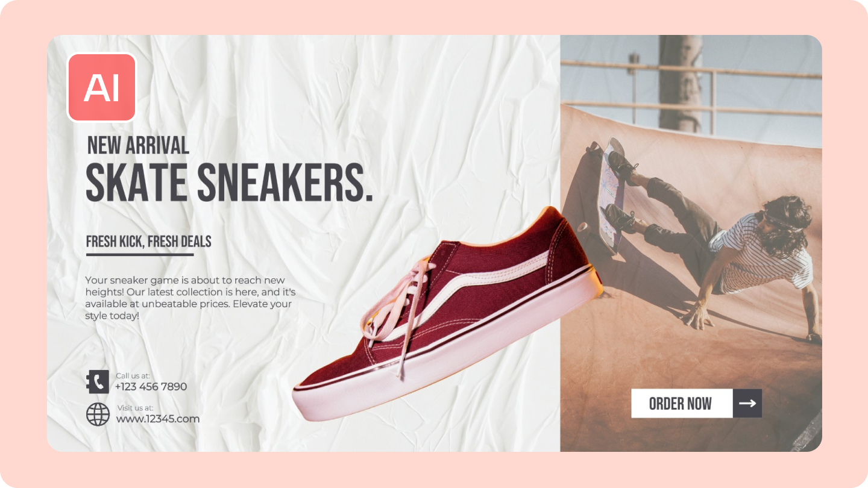868x488 pixels.
Task: Click the skateboard in the photo
Action: click(x=609, y=194)
